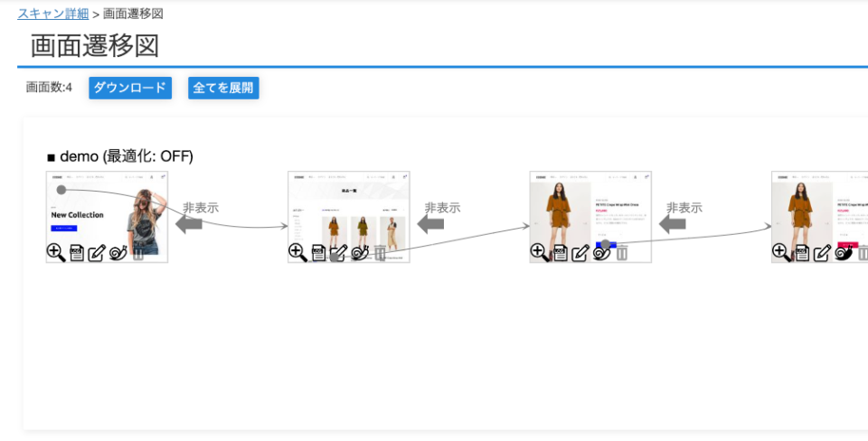
Task: Click the snail icon on product list screen
Action: coord(360,253)
